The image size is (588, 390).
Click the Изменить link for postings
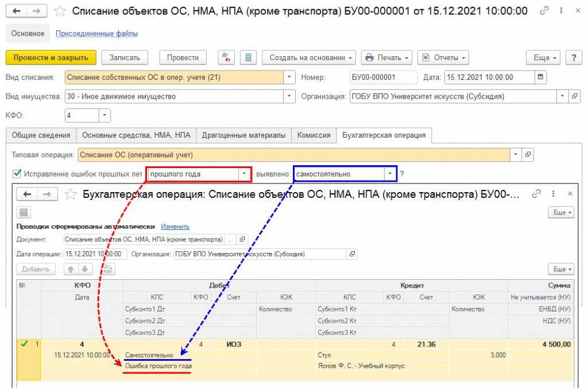click(175, 227)
